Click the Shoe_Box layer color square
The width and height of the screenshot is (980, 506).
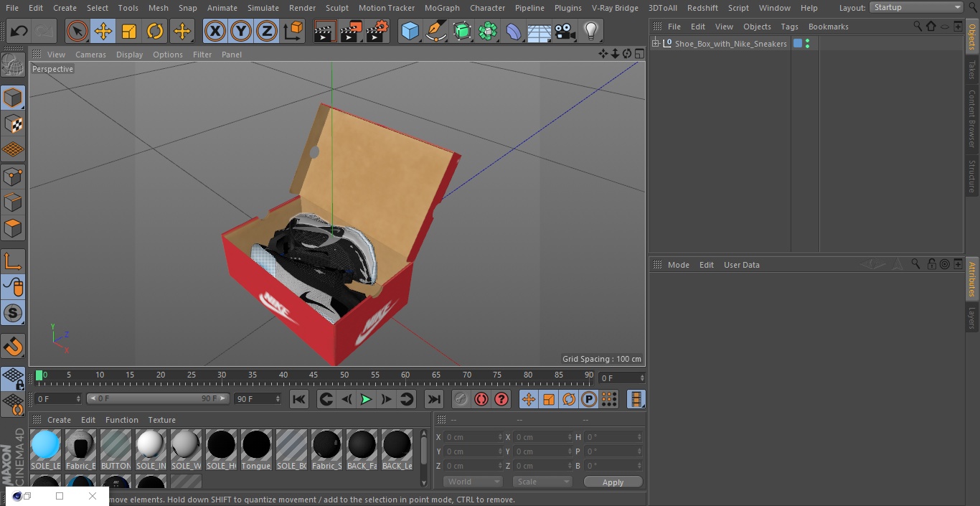[798, 44]
